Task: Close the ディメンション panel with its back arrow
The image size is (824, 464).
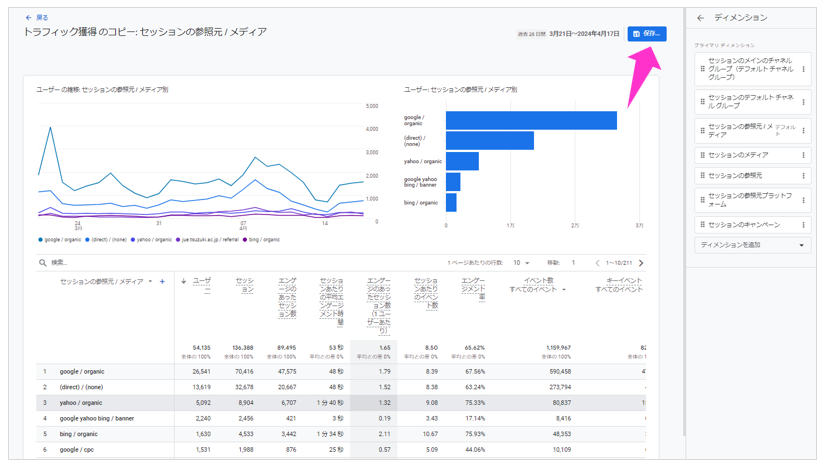Action: pos(701,18)
